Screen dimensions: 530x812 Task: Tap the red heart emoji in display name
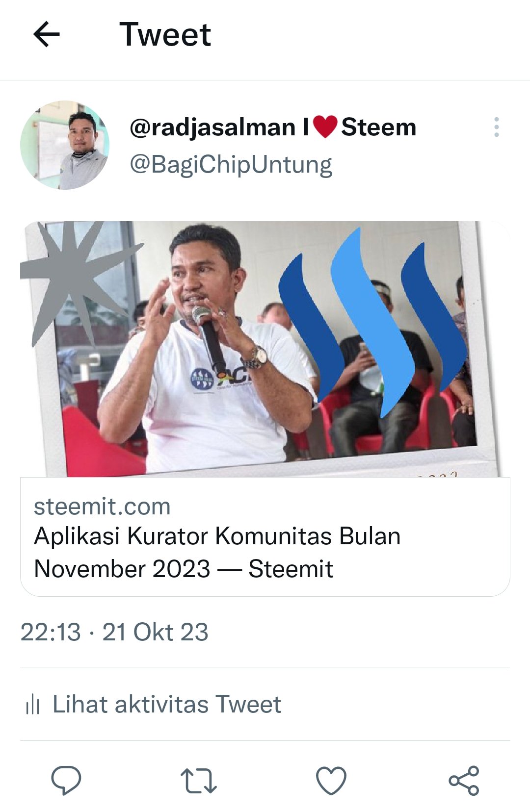pyautogui.click(x=325, y=127)
